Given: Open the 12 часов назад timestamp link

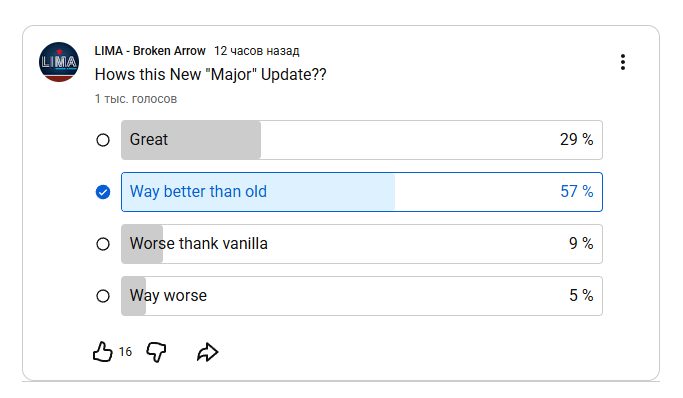Looking at the screenshot, I should tap(257, 51).
